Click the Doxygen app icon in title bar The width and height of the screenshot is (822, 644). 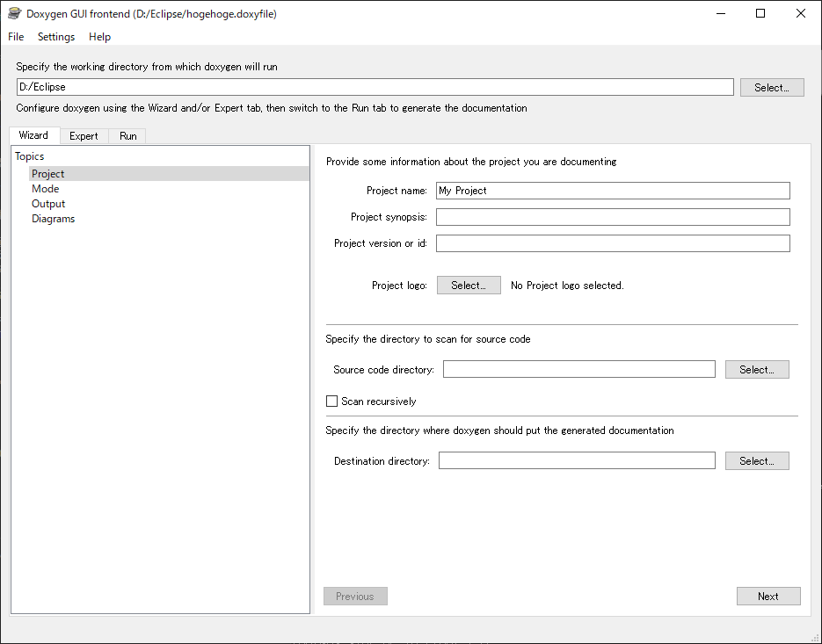tap(14, 14)
